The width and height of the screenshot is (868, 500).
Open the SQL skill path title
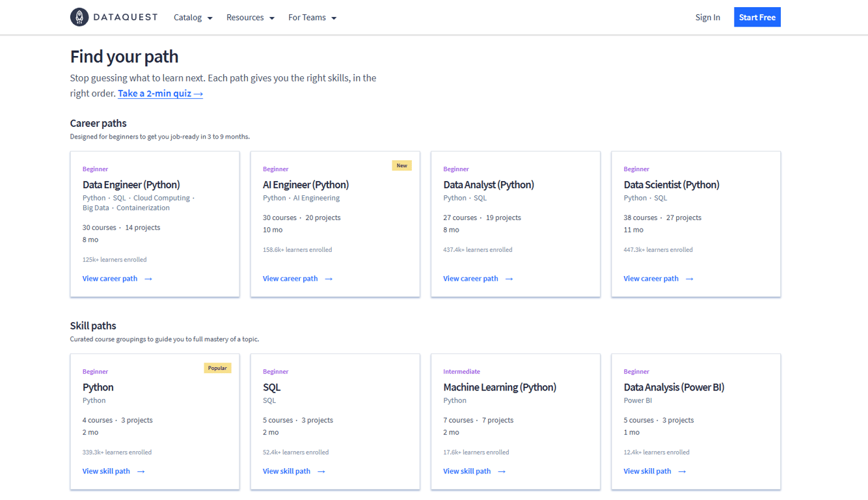point(271,387)
